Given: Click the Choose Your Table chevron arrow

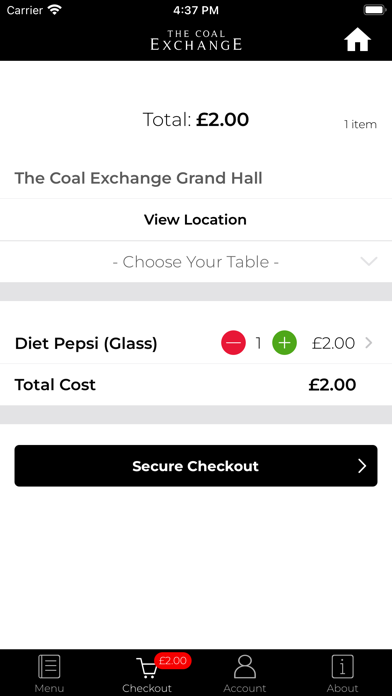Looking at the screenshot, I should (369, 261).
